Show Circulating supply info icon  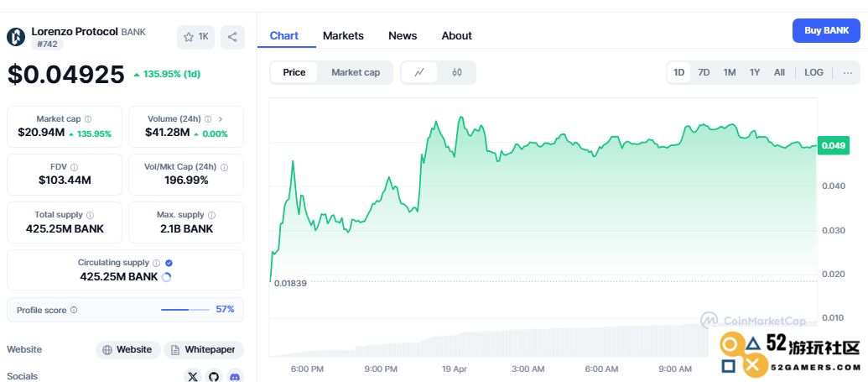pos(157,263)
